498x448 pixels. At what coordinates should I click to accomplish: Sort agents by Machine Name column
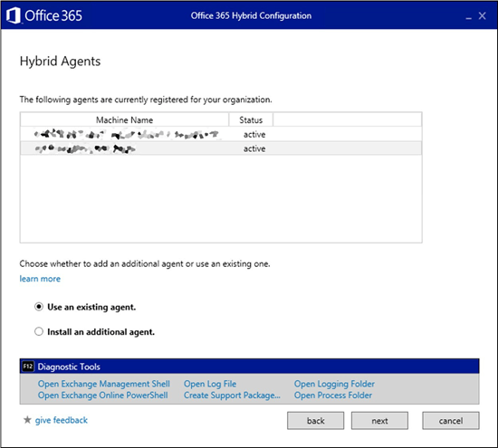pyautogui.click(x=125, y=119)
